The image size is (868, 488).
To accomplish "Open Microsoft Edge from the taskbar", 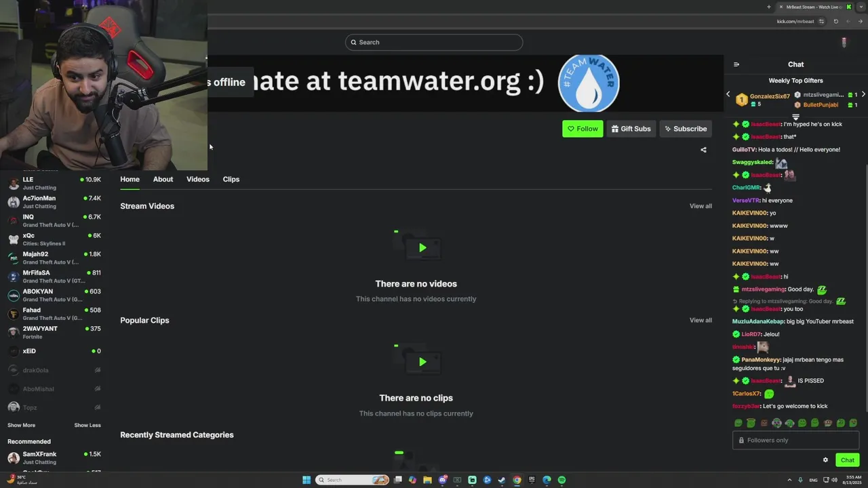I will [547, 480].
